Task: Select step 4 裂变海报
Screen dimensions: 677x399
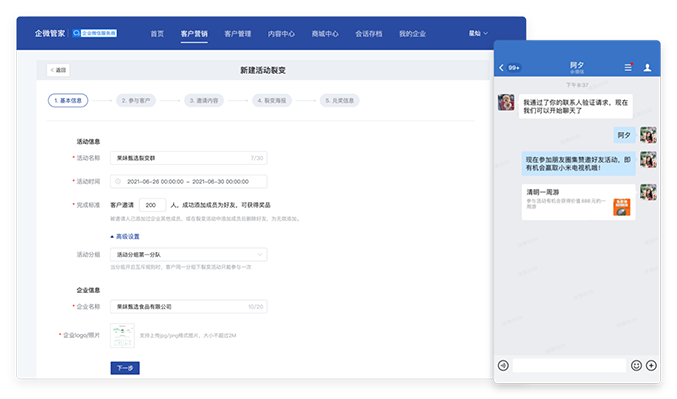Action: (x=272, y=101)
